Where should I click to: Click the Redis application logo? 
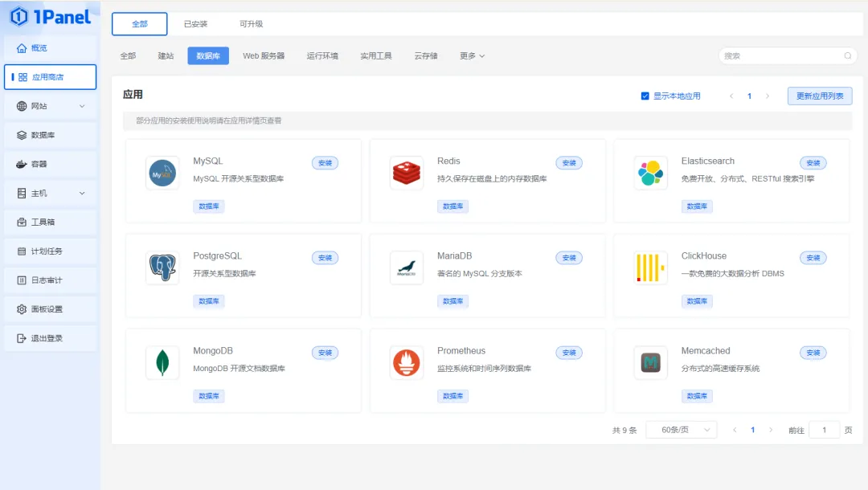[407, 174]
